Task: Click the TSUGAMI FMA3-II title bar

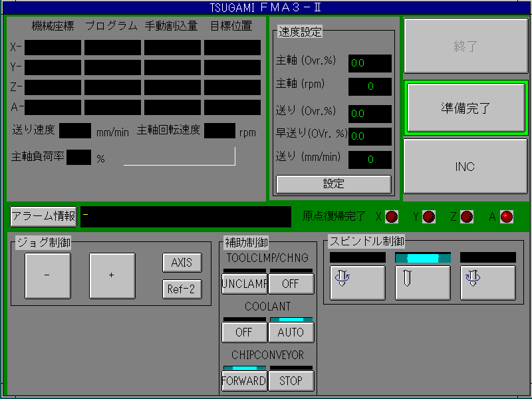Action: [266, 7]
